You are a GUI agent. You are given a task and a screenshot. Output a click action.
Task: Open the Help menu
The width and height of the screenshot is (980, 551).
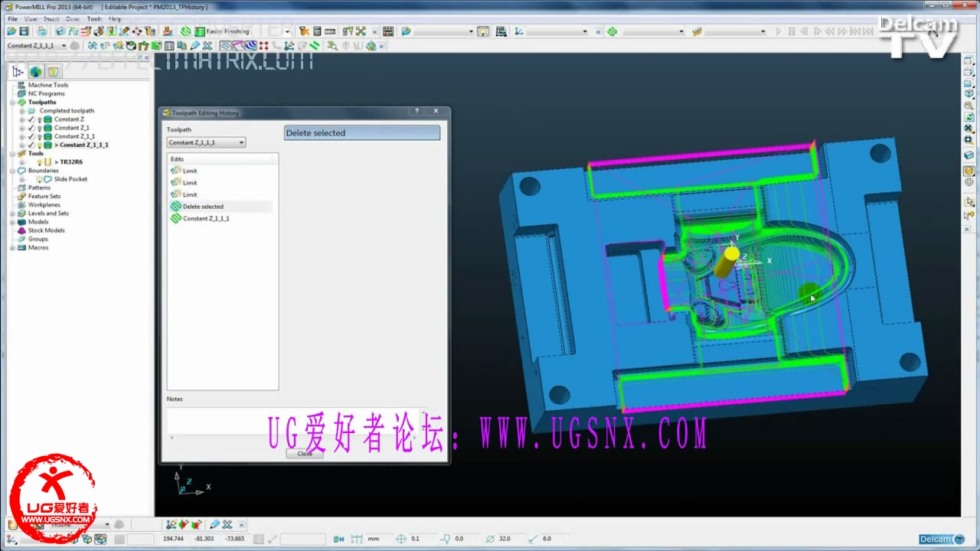(x=115, y=18)
